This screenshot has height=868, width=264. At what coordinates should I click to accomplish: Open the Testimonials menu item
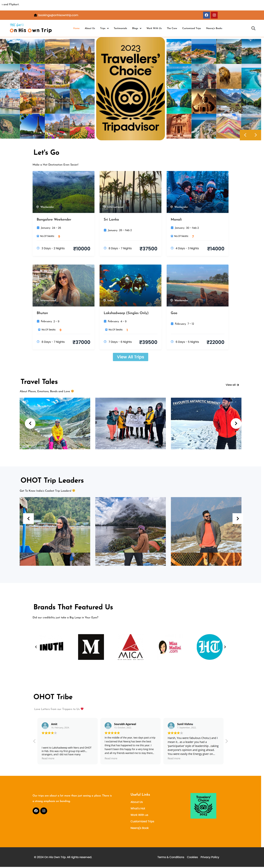[x=120, y=28]
